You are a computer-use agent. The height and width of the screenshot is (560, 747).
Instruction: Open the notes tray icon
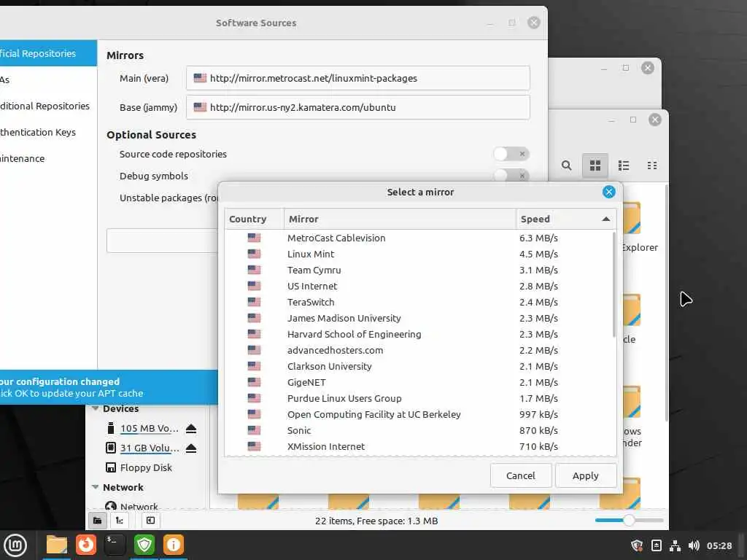[656, 545]
